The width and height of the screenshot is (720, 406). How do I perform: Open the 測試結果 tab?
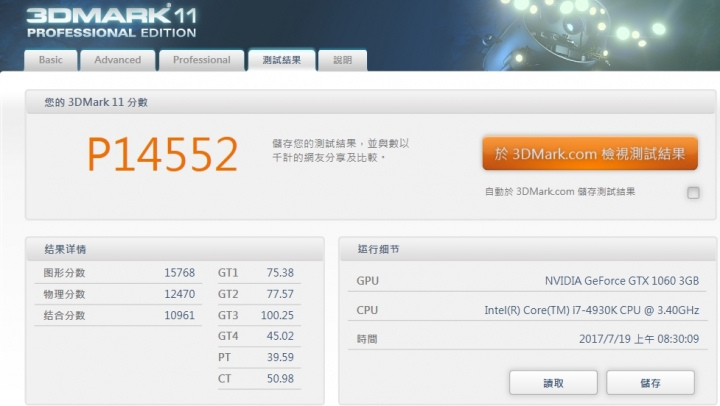(x=281, y=60)
